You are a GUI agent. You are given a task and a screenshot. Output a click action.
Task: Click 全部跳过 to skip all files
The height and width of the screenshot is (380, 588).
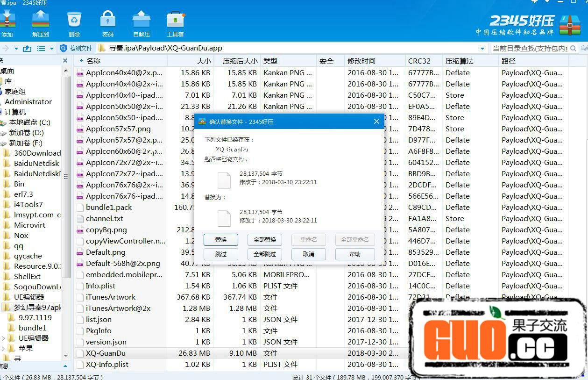click(265, 254)
